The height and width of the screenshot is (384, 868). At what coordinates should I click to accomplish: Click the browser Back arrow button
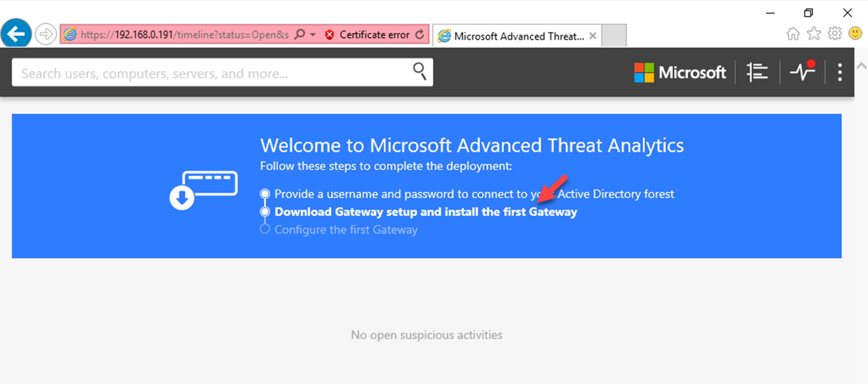coord(16,33)
